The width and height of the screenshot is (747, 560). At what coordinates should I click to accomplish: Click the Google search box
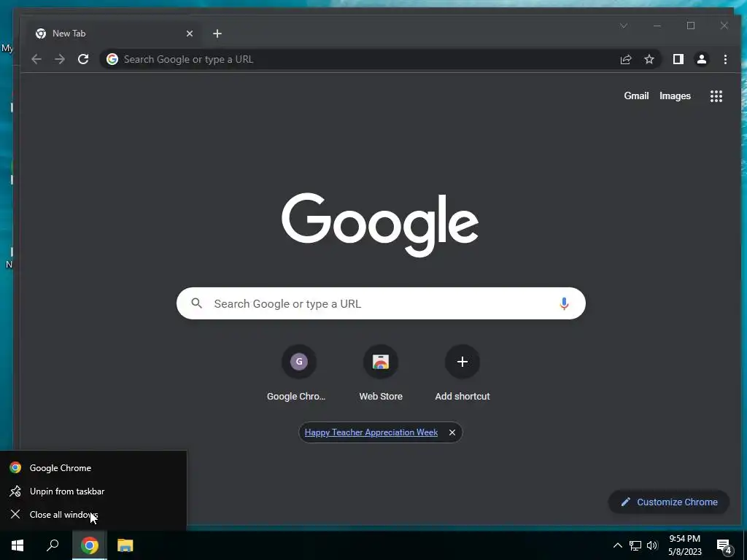click(381, 303)
